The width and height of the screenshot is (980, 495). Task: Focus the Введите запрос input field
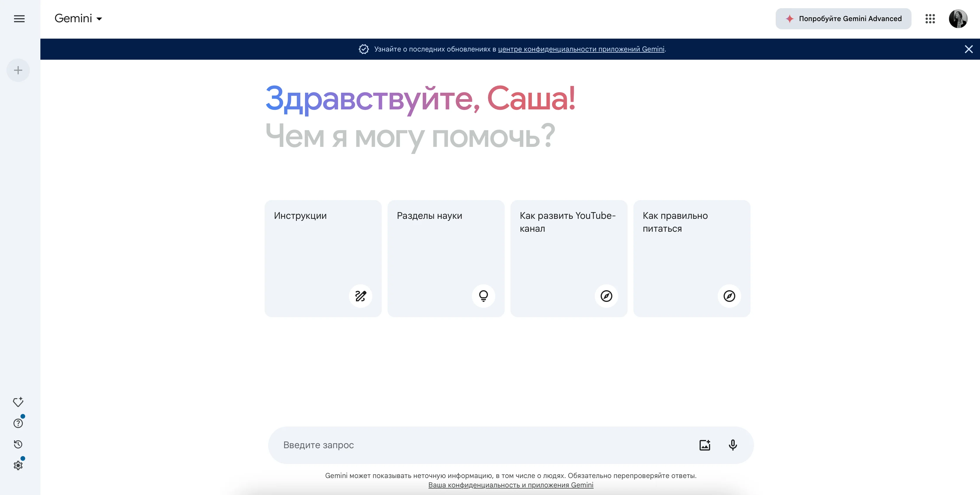(483, 445)
